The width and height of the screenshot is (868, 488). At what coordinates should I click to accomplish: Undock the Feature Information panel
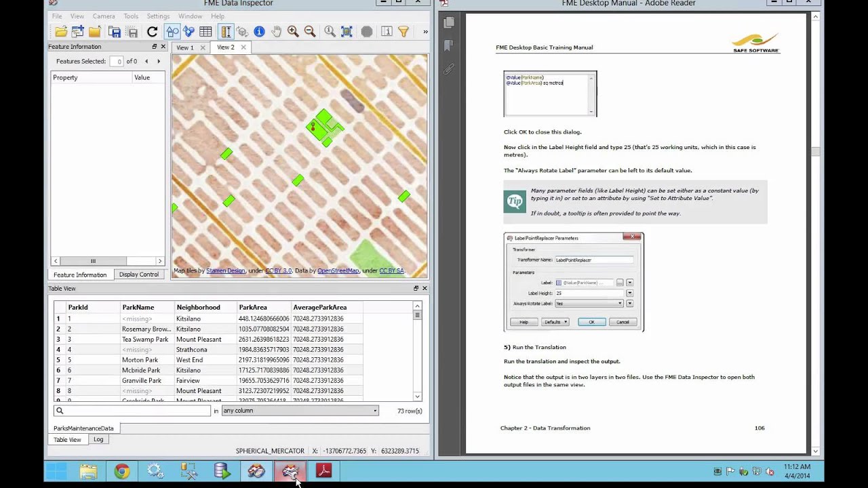click(x=154, y=47)
